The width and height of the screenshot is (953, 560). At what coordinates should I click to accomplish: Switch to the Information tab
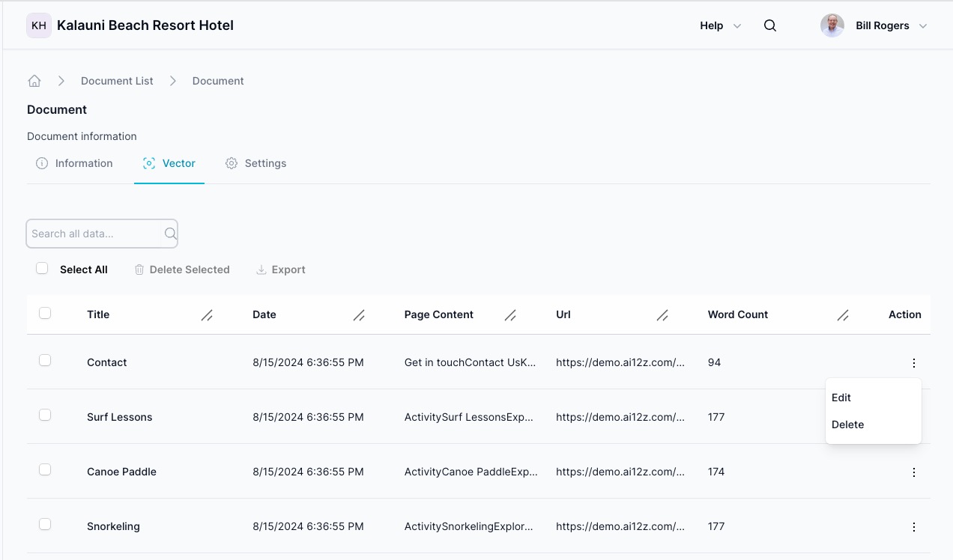pyautogui.click(x=74, y=163)
